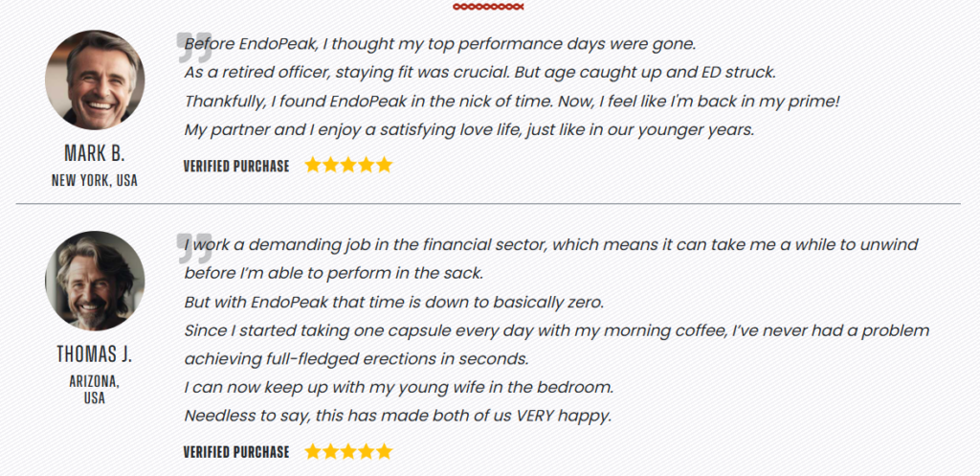Select the fifth star in Mark B.'s rating

(385, 165)
